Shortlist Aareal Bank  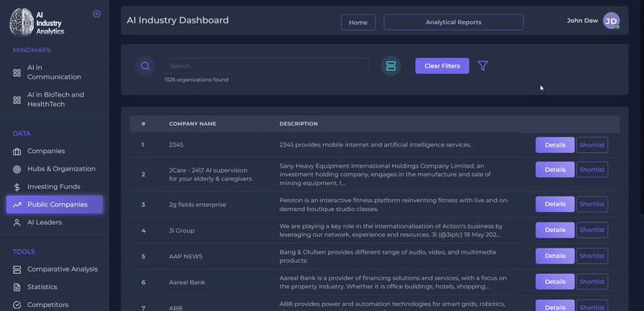click(x=592, y=282)
